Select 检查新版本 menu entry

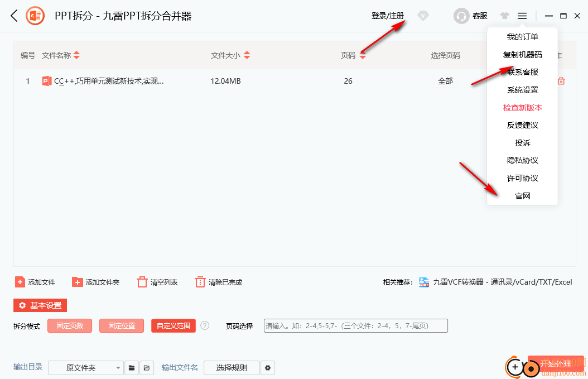coord(522,108)
